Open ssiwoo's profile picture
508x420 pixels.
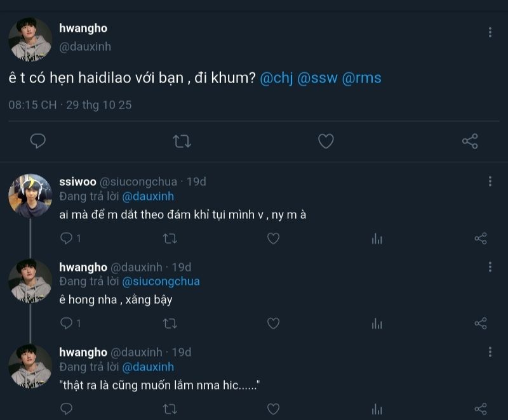(30, 195)
